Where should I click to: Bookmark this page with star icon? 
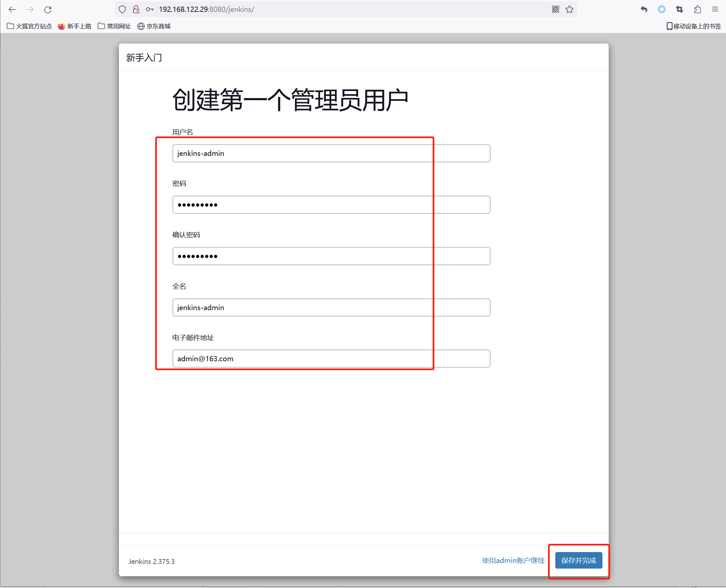pos(569,10)
